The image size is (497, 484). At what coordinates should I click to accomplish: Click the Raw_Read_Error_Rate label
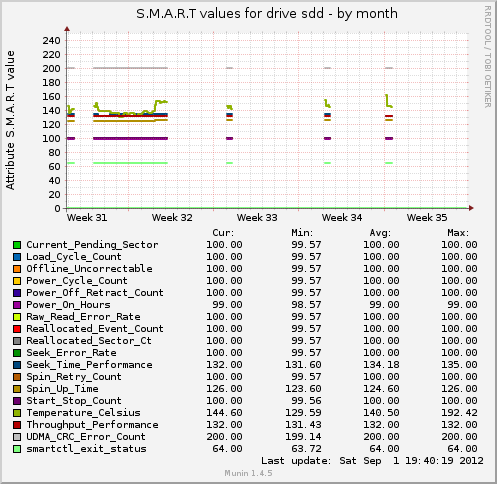83,317
